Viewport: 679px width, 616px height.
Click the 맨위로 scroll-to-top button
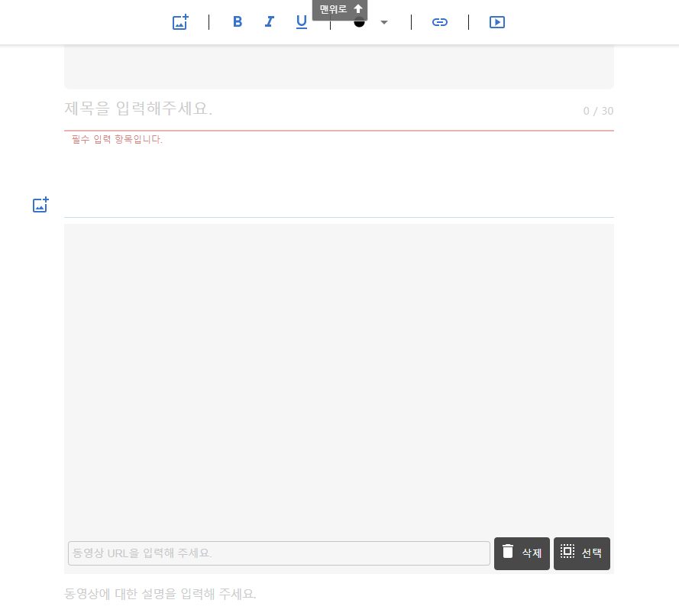pyautogui.click(x=340, y=9)
